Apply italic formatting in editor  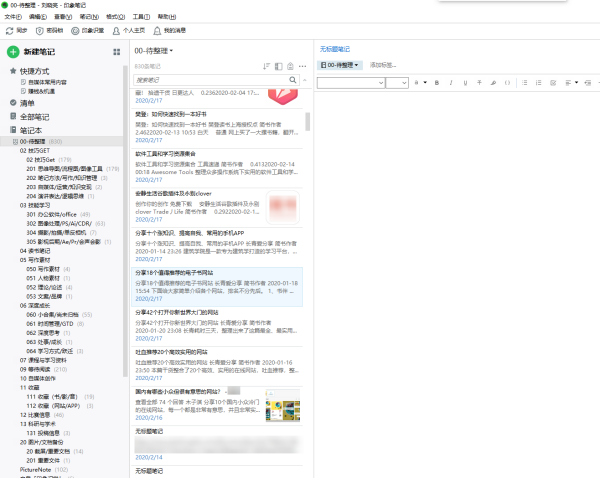click(451, 83)
